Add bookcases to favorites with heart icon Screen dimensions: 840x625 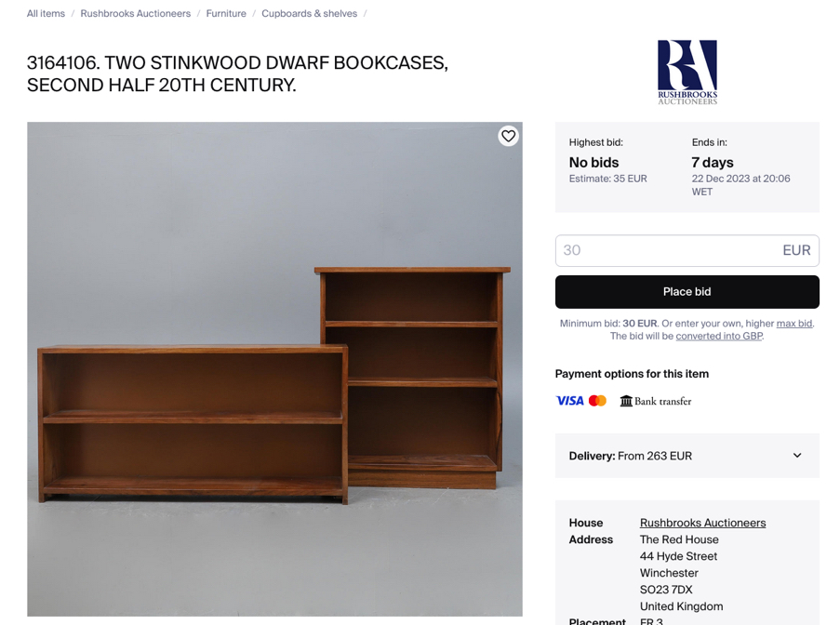point(508,136)
